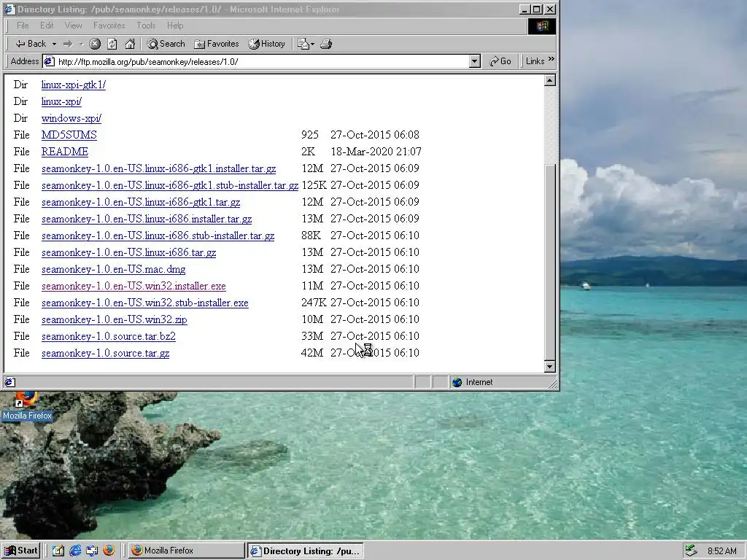The width and height of the screenshot is (747, 560).
Task: Click the vertical scrollbar thumb
Action: (x=549, y=262)
